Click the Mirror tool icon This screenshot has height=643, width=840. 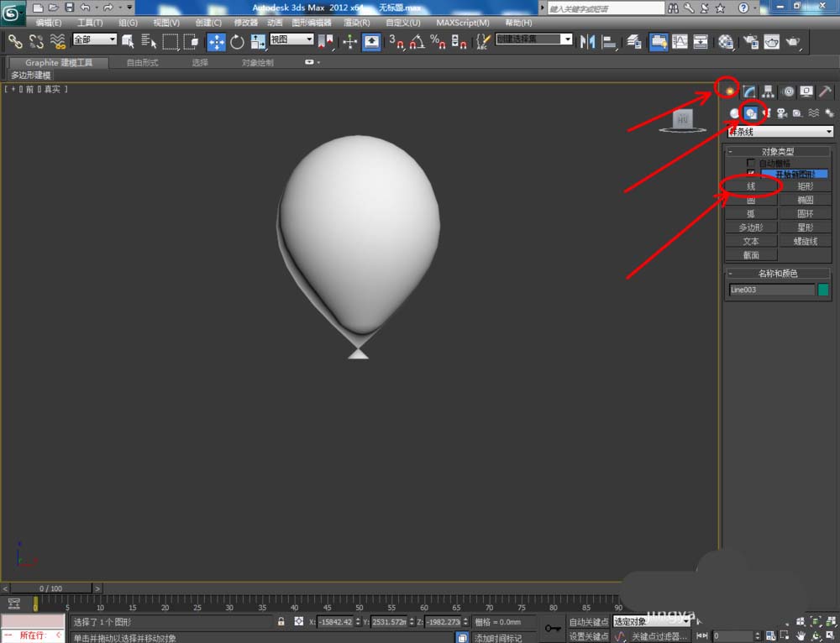pyautogui.click(x=588, y=41)
